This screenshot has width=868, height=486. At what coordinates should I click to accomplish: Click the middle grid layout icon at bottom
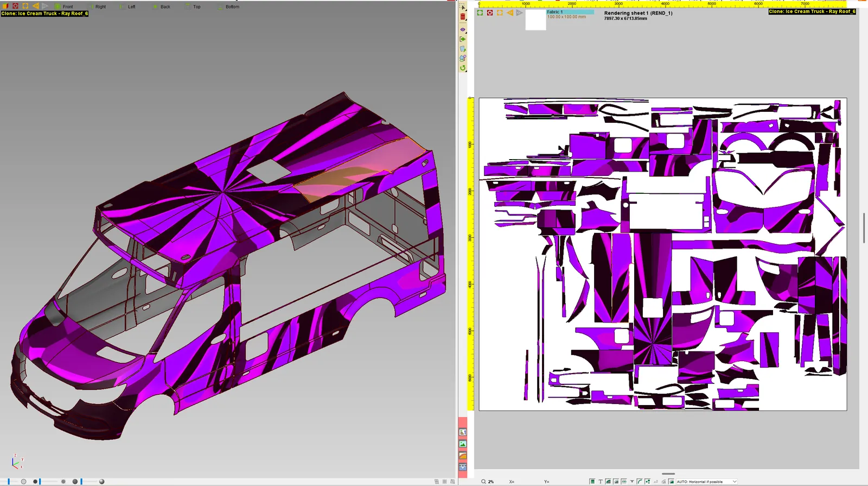click(x=445, y=482)
